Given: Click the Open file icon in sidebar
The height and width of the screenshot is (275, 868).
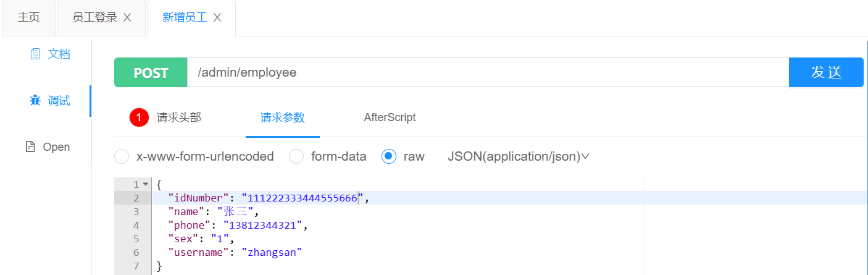Looking at the screenshot, I should pos(30,147).
